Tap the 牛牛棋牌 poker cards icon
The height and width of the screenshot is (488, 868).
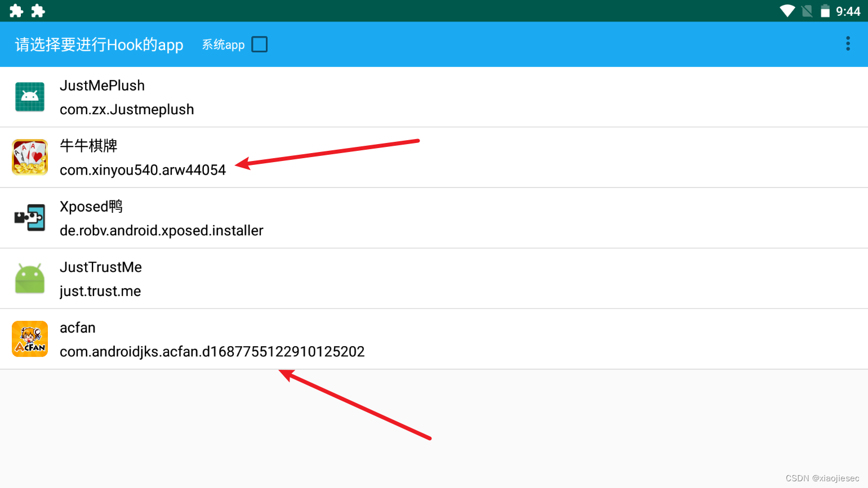point(30,158)
